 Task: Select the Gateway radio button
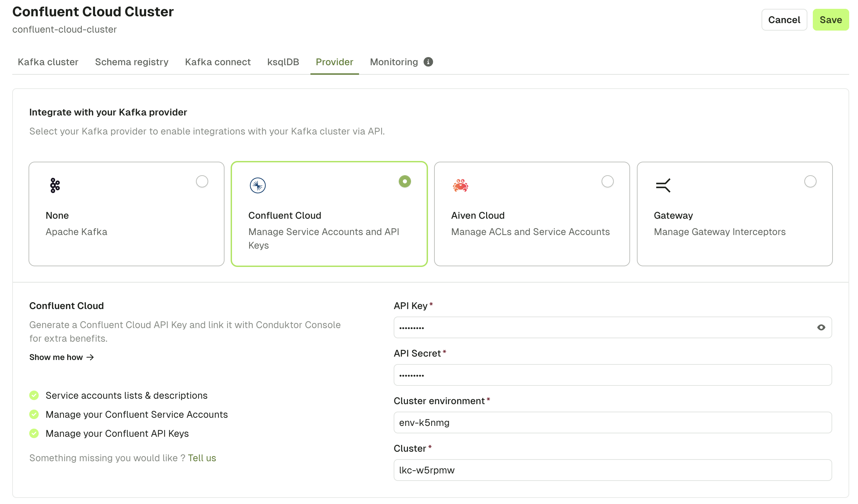[x=810, y=181]
